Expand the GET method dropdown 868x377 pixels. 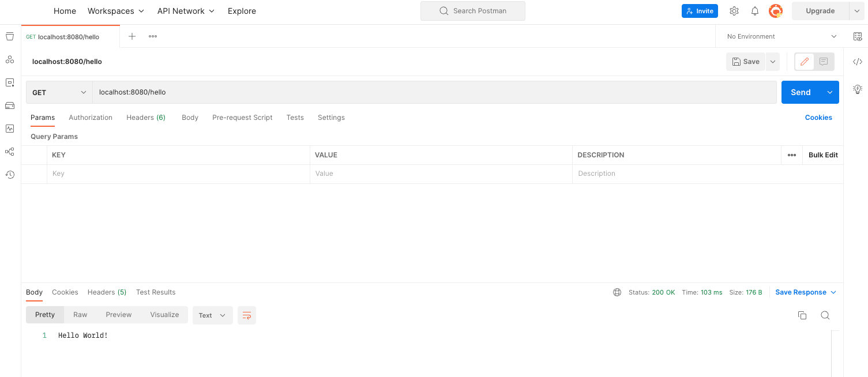click(59, 92)
